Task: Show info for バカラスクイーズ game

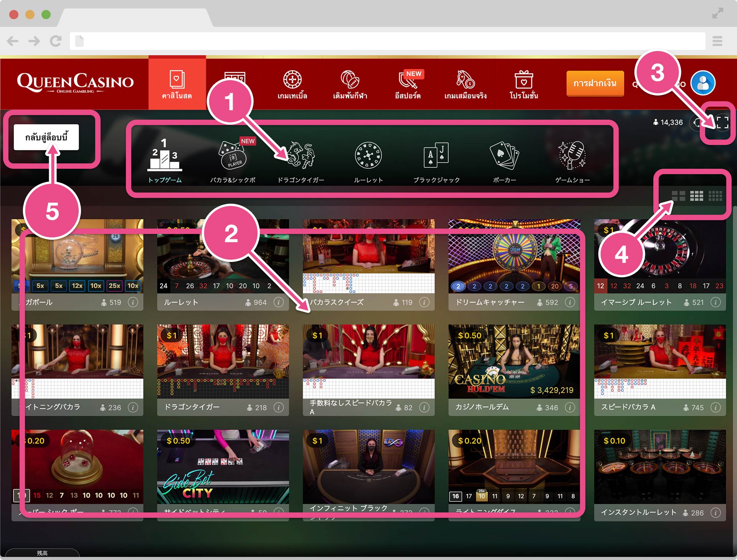Action: click(424, 302)
